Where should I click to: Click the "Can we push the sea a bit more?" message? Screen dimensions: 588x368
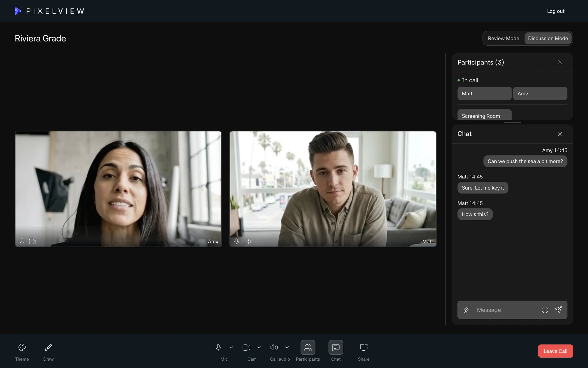click(x=525, y=161)
